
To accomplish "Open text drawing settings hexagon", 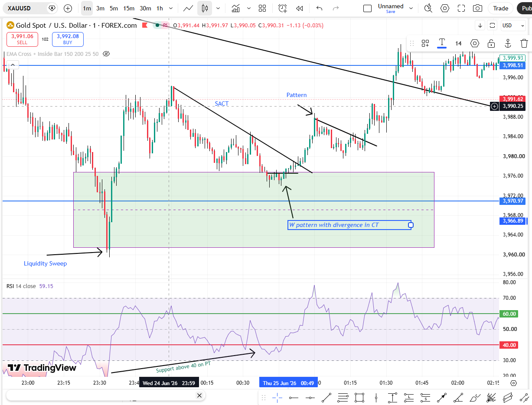I will point(475,43).
